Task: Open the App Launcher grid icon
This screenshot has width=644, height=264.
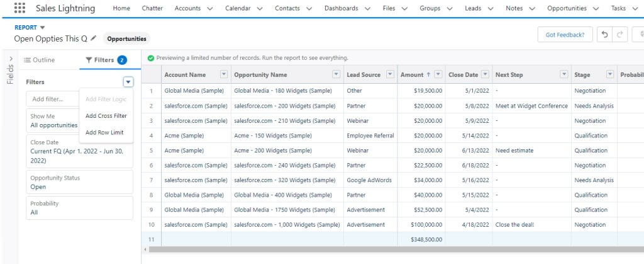Action: 19,8
